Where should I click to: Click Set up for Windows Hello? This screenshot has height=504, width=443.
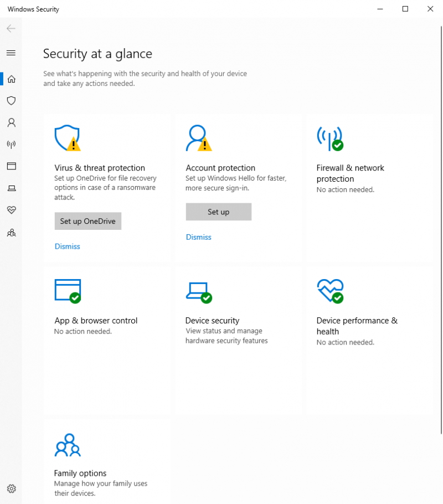(x=219, y=212)
